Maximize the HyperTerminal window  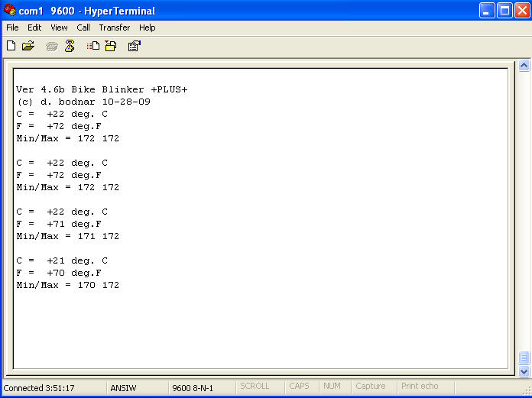(504, 11)
